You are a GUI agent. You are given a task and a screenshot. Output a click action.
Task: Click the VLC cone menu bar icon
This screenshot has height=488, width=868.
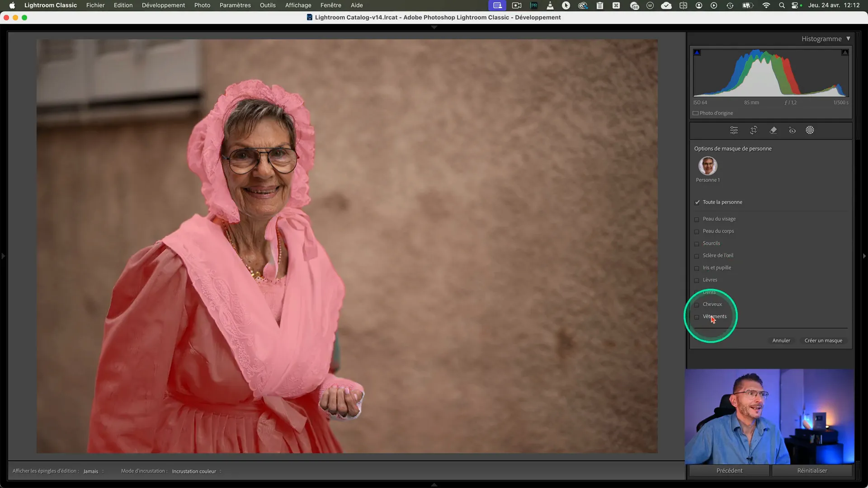550,5
